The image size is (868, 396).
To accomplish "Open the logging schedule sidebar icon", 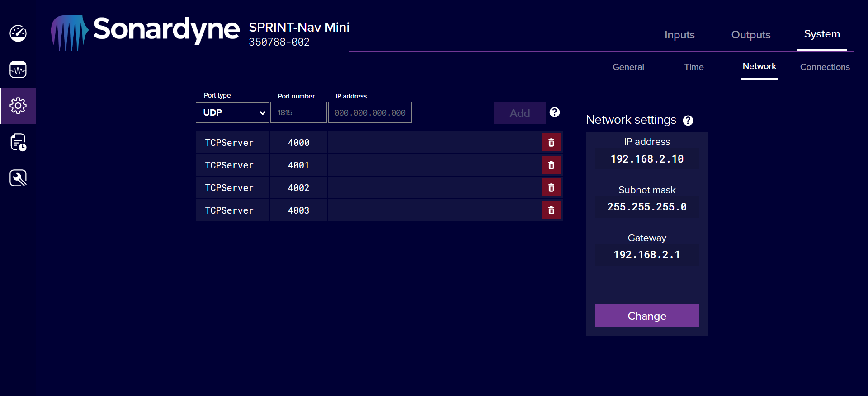I will click(x=18, y=142).
